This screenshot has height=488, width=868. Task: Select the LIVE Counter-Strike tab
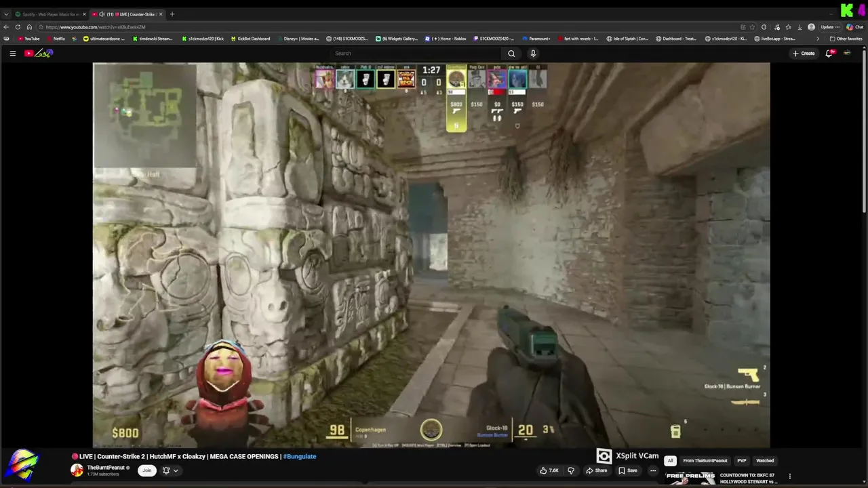tap(129, 14)
